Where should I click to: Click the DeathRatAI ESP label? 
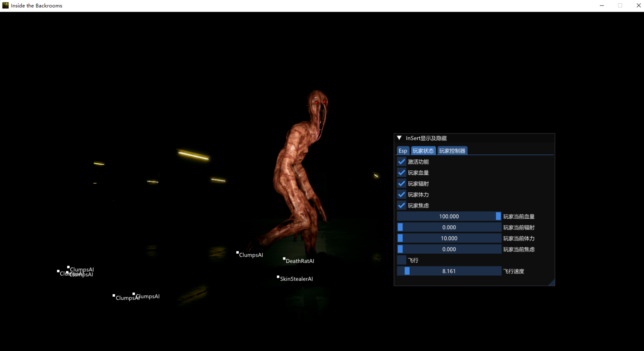300,261
